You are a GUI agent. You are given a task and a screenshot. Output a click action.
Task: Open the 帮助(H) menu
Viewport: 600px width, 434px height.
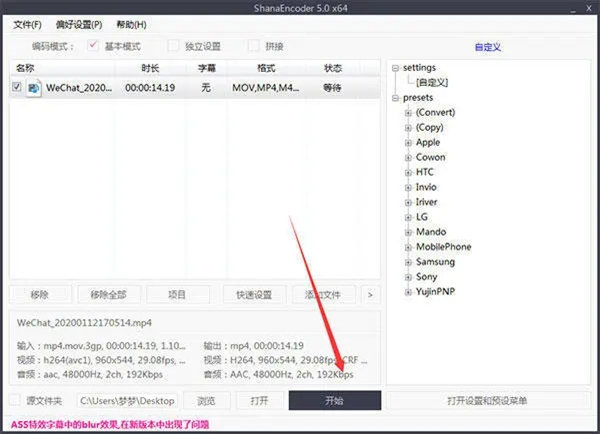[x=131, y=24]
